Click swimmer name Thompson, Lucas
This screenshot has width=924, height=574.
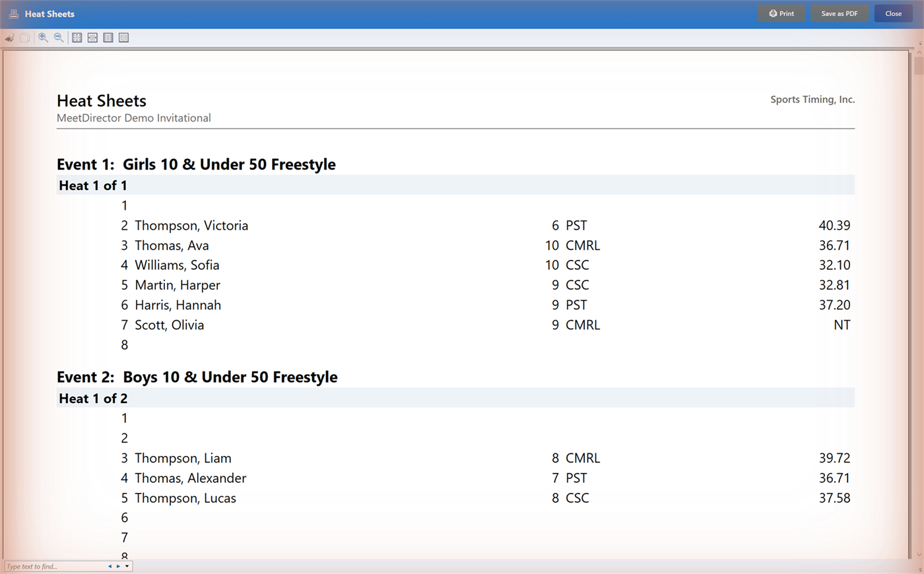185,498
